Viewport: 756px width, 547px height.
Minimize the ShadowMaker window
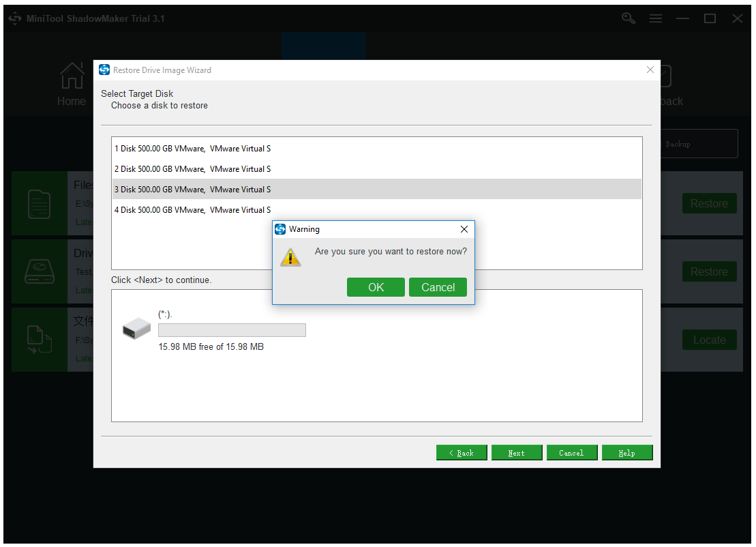click(x=682, y=19)
